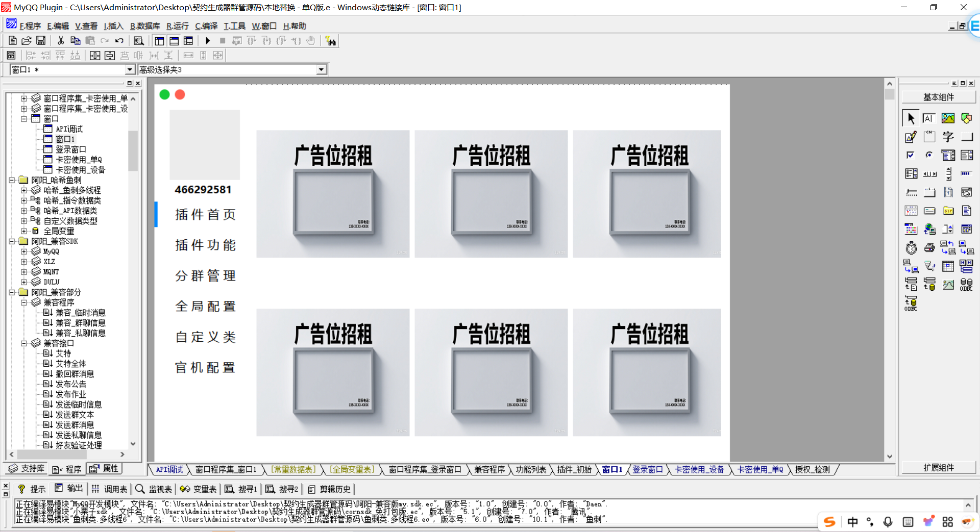The image size is (980, 532).
Task: Click the 基本组件 button
Action: [x=938, y=97]
